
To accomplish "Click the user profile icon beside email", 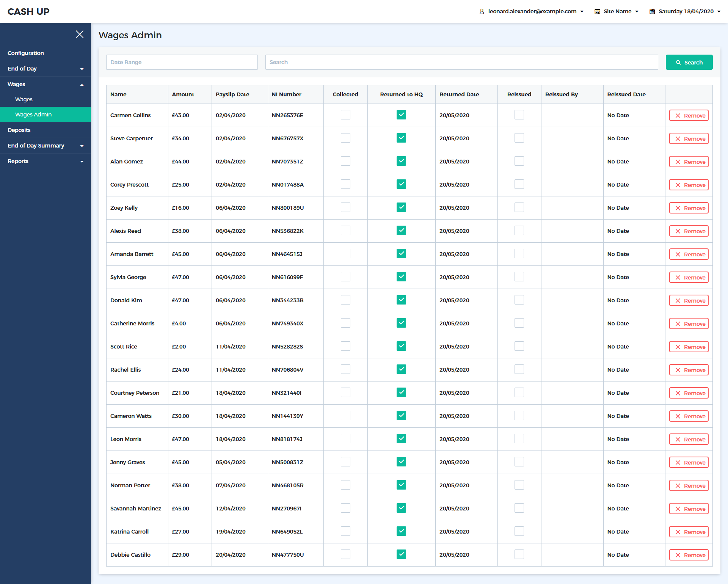I will pos(482,11).
